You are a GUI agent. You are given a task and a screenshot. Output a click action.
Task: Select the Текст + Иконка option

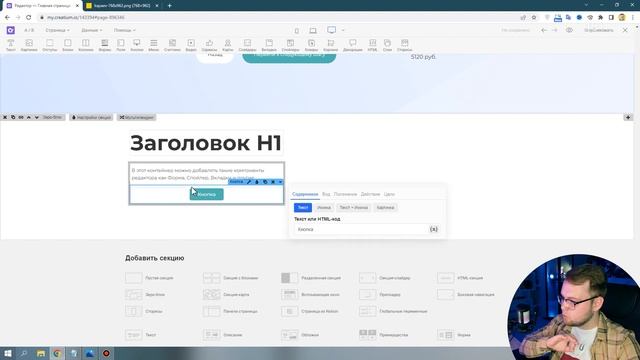coord(353,208)
